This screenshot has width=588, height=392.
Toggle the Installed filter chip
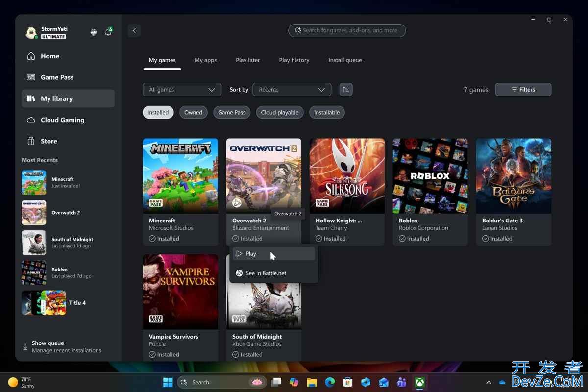point(158,113)
